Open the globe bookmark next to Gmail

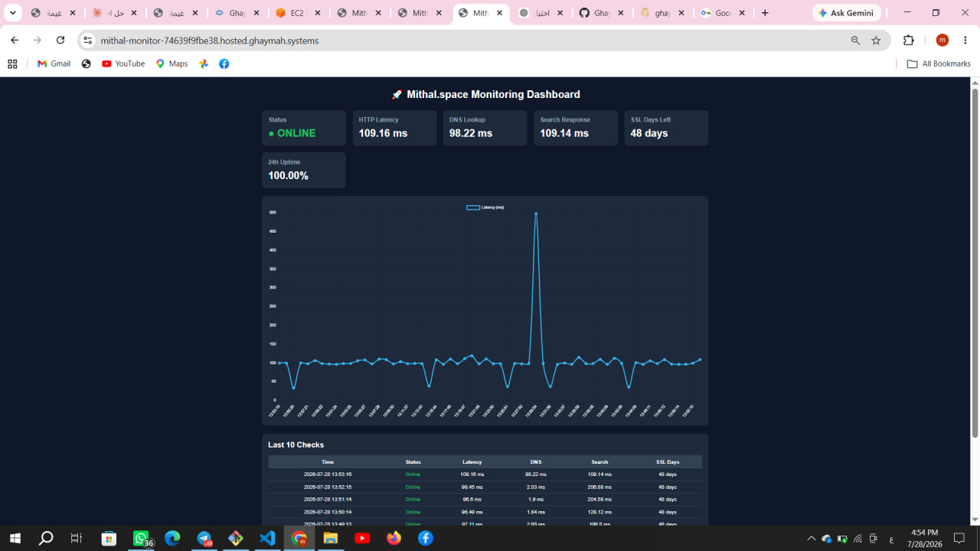86,64
